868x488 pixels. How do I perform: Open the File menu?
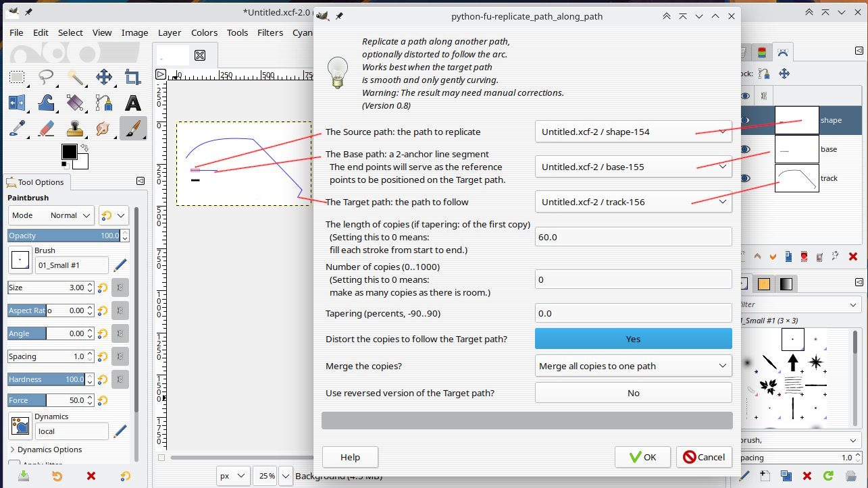16,32
